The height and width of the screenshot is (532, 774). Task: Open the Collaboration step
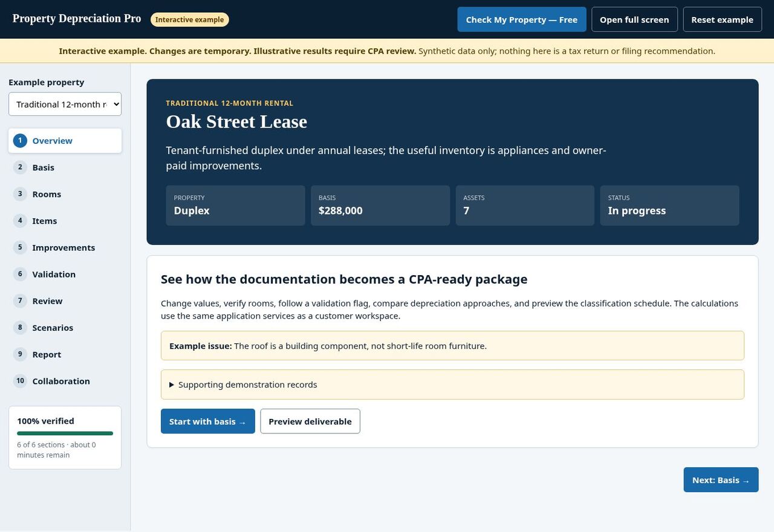pos(65,381)
